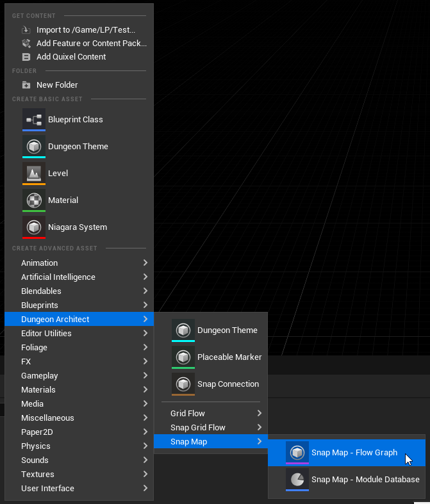This screenshot has height=504, width=430.
Task: Expand the Blendables submenu
Action: pos(79,291)
